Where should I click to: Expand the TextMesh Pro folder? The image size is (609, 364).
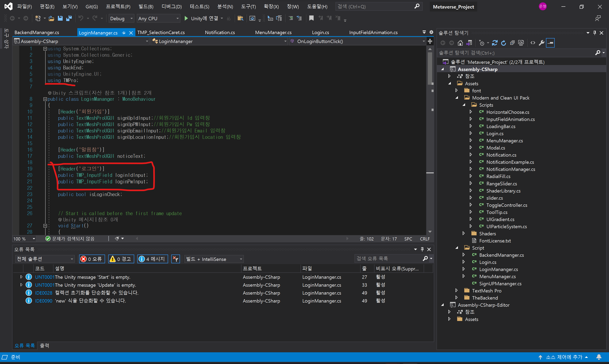(x=456, y=290)
